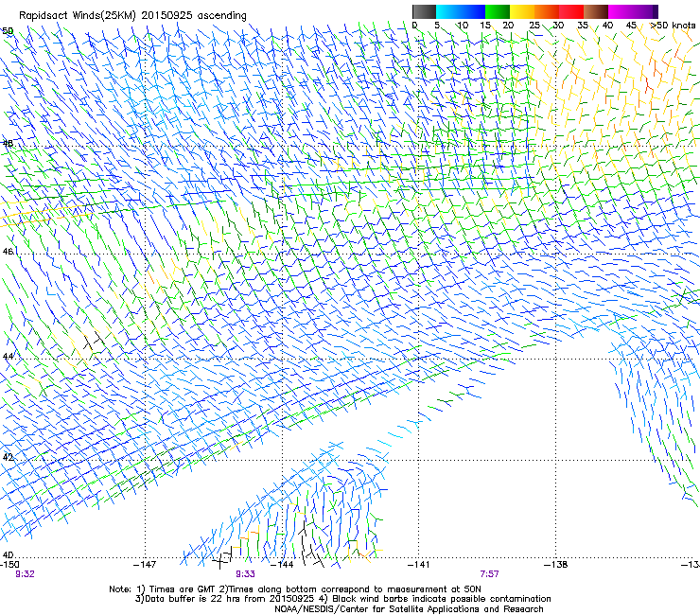Select the '42' latitude axis label
The height and width of the screenshot is (615, 700).
pos(8,457)
